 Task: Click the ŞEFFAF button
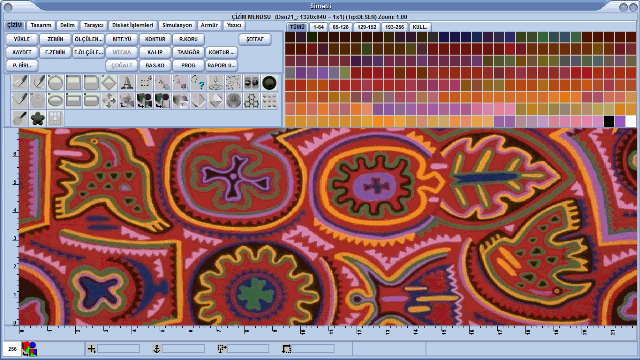click(255, 39)
